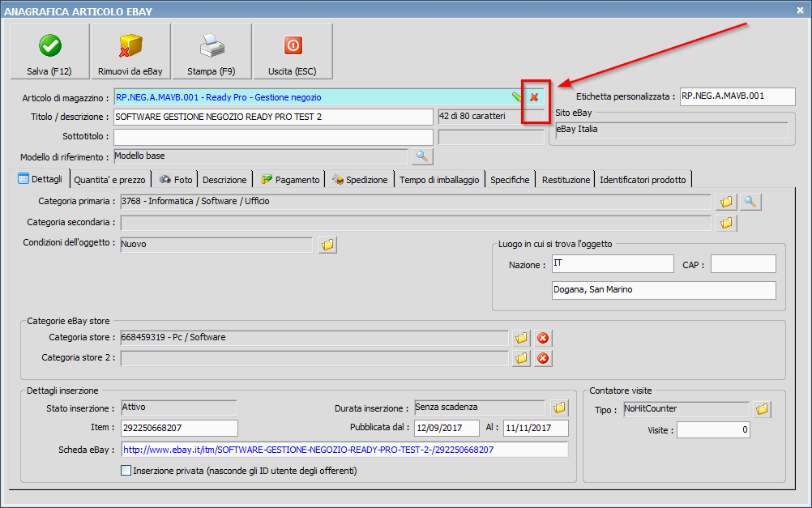Click the Nazione field containing IT
The height and width of the screenshot is (508, 812).
point(613,263)
